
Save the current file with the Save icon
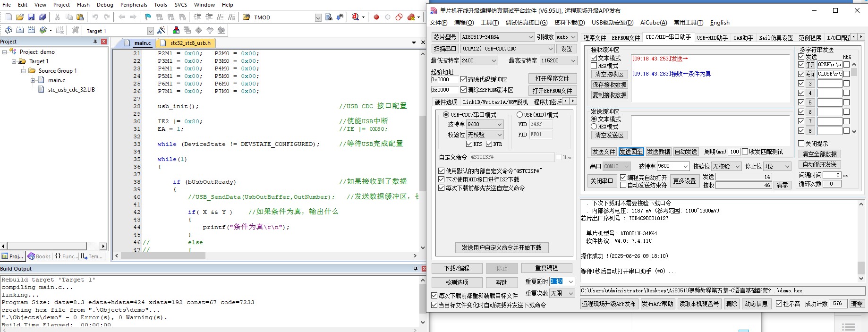pos(31,17)
